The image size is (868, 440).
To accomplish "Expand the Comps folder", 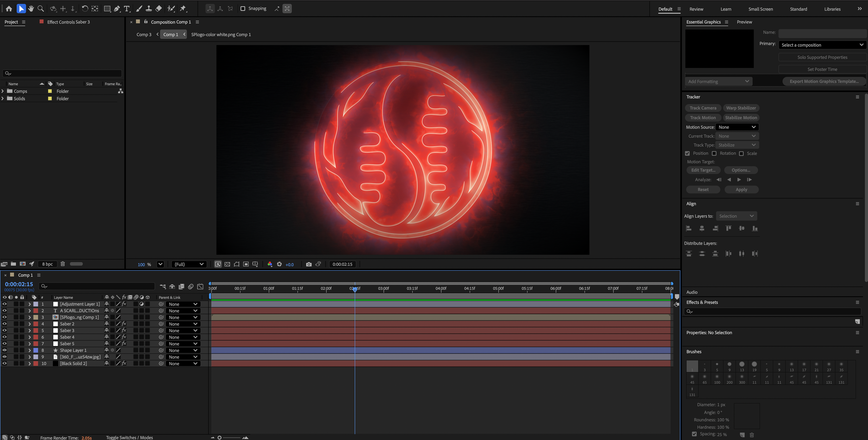I will point(3,91).
